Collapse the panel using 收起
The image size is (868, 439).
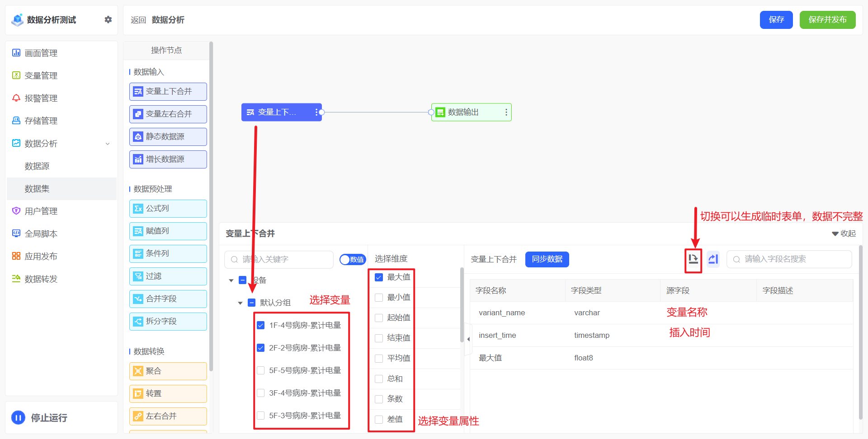[x=844, y=234]
